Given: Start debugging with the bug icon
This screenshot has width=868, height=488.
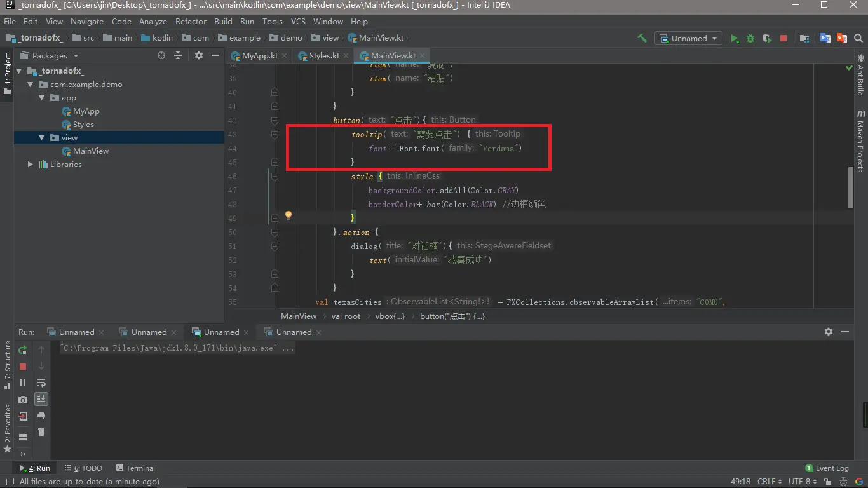Looking at the screenshot, I should [x=750, y=38].
